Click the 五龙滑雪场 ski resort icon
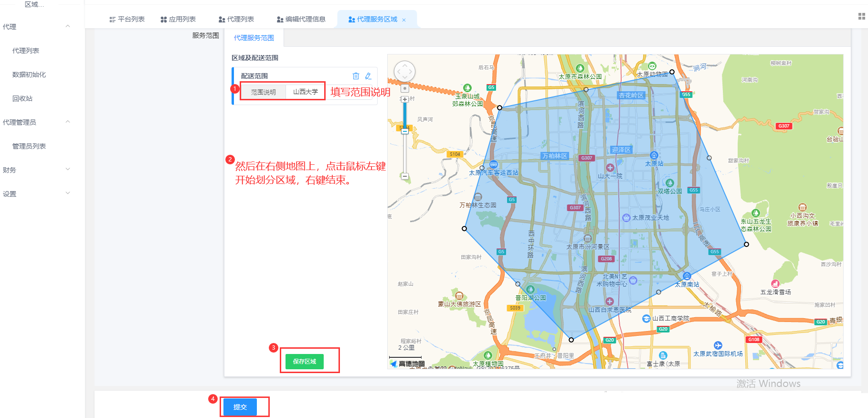 [x=775, y=284]
